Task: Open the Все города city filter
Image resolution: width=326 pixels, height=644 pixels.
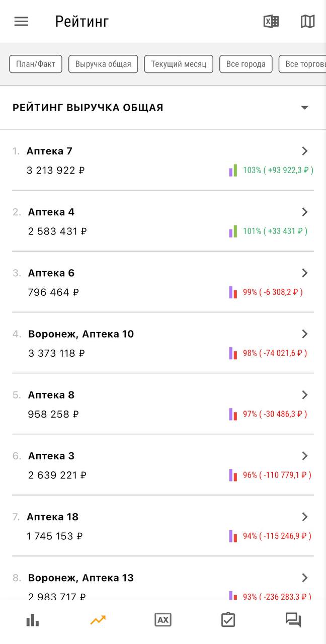Action: [x=246, y=64]
